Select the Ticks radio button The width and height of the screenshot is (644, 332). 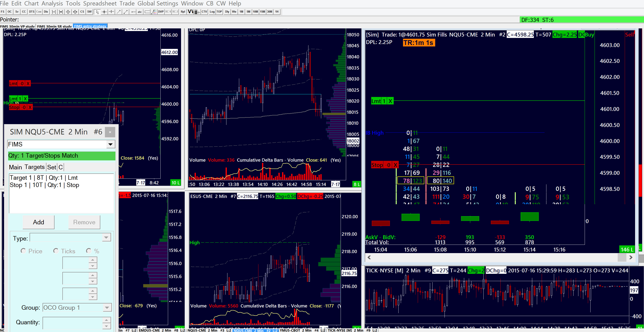56,251
